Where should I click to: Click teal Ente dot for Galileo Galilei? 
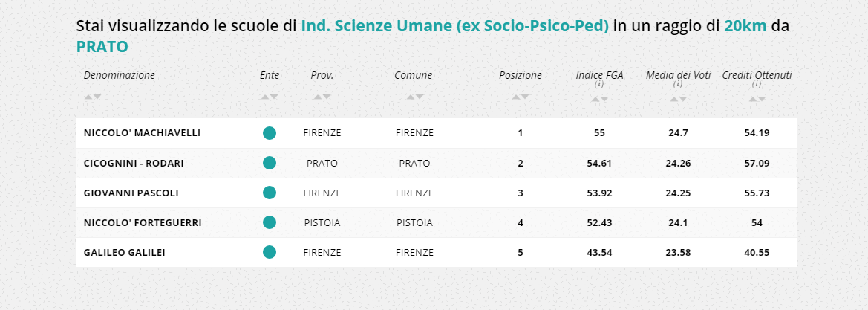[270, 252]
